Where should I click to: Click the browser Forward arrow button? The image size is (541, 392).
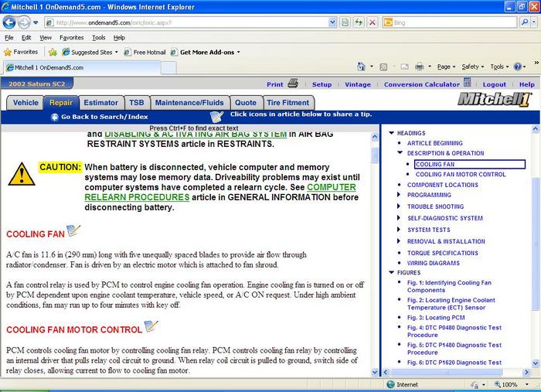pos(23,22)
